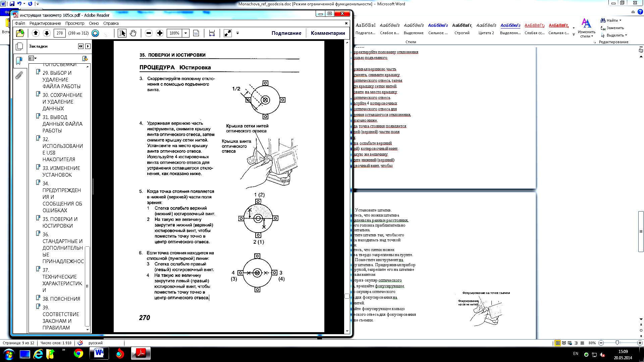Switch Word to Print Layout view
This screenshot has height=362, width=644.
[x=557, y=343]
